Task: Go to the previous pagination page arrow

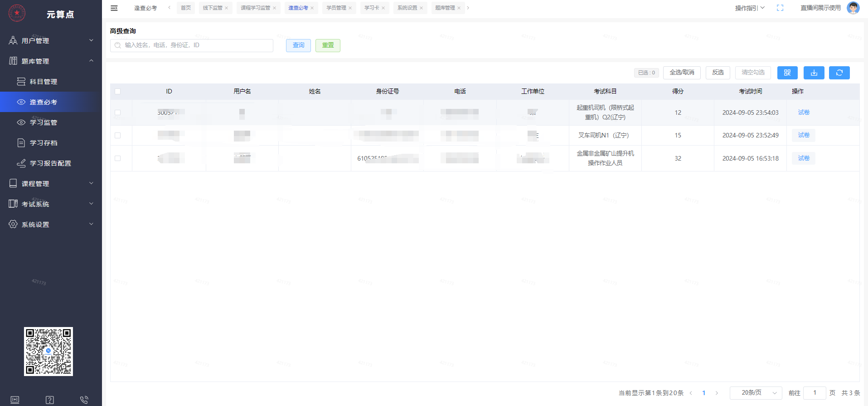Action: 691,393
